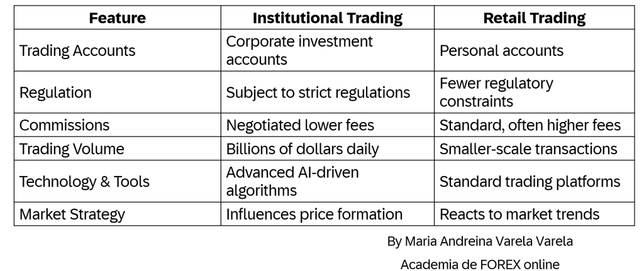Click the Regulation row label

coord(118,92)
